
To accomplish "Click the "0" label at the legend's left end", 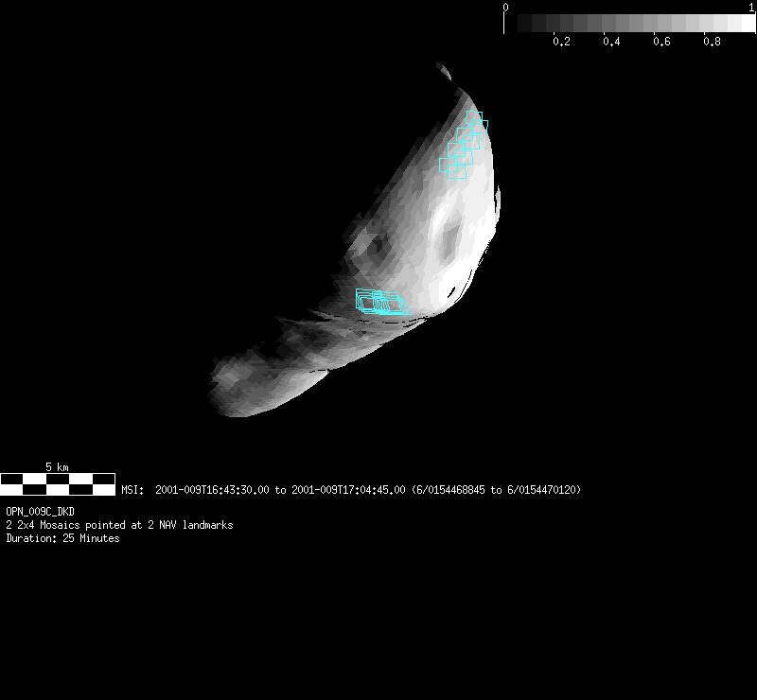I will 506,8.
